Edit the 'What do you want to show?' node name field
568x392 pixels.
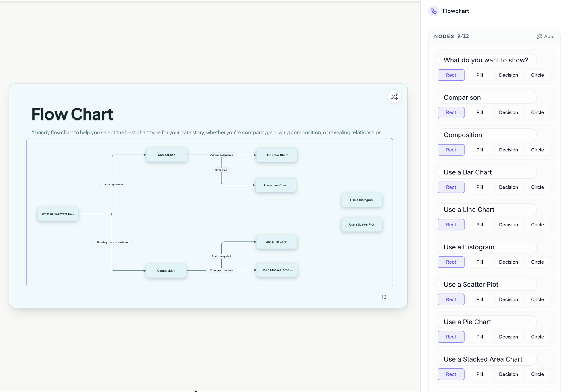click(x=487, y=60)
